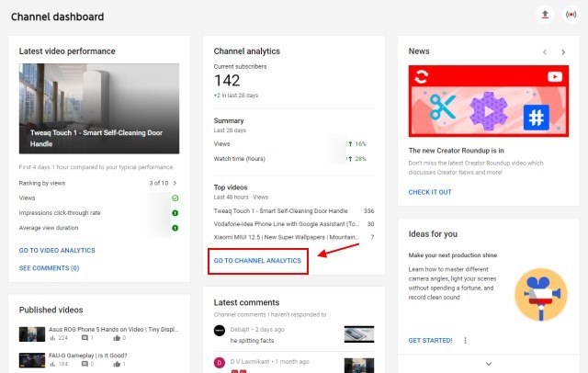Image resolution: width=588 pixels, height=373 pixels.
Task: Click the Average view duration label
Action: 49,228
